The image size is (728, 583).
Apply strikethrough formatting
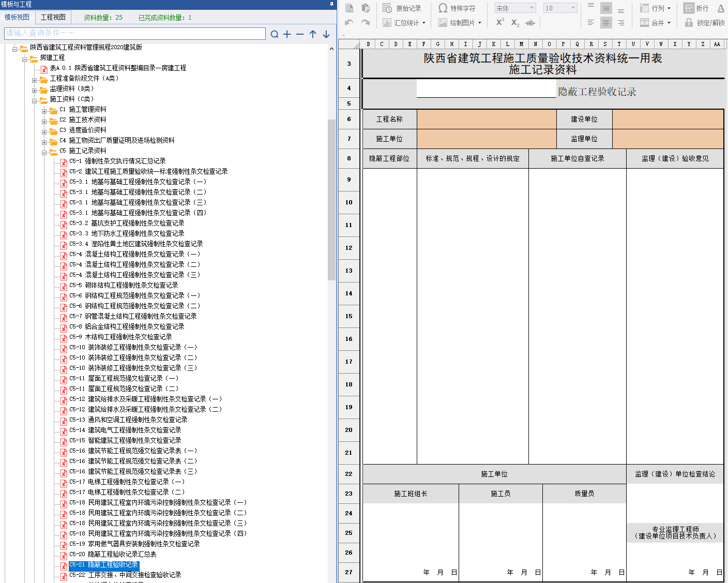point(530,23)
